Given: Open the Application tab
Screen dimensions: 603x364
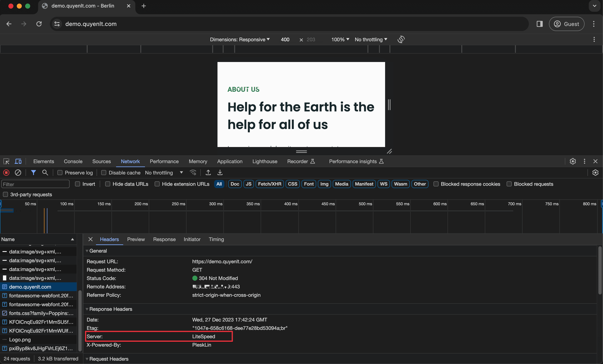Looking at the screenshot, I should pyautogui.click(x=230, y=161).
